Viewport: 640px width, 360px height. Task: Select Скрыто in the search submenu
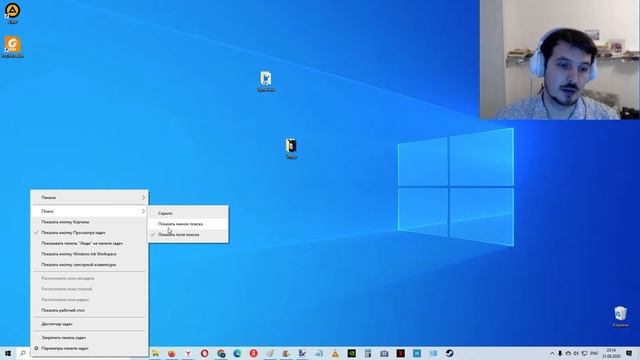point(188,213)
